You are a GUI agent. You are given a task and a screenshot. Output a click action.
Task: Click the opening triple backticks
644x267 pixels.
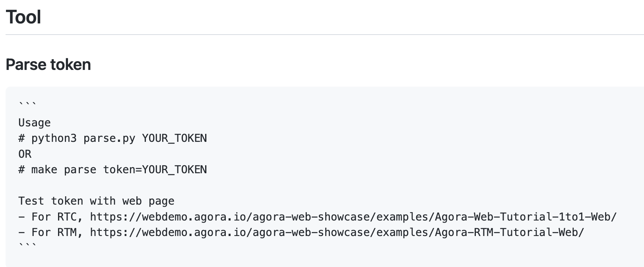pyautogui.click(x=27, y=104)
